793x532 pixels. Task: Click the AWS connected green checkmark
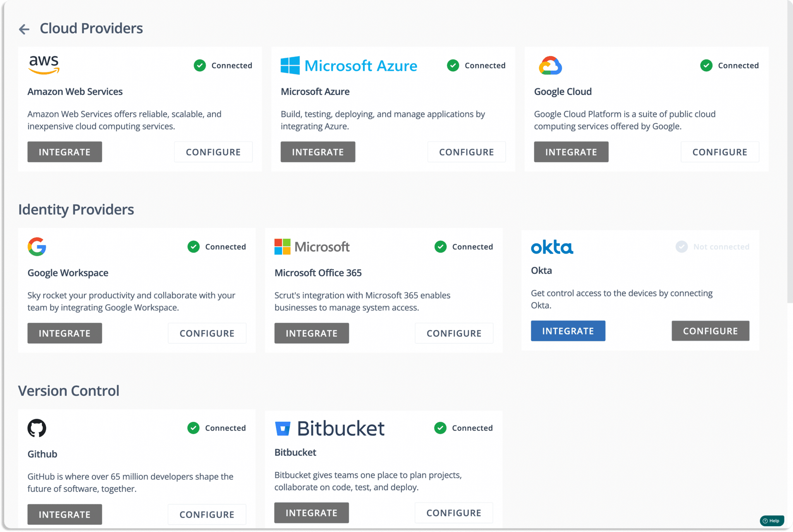pos(200,65)
